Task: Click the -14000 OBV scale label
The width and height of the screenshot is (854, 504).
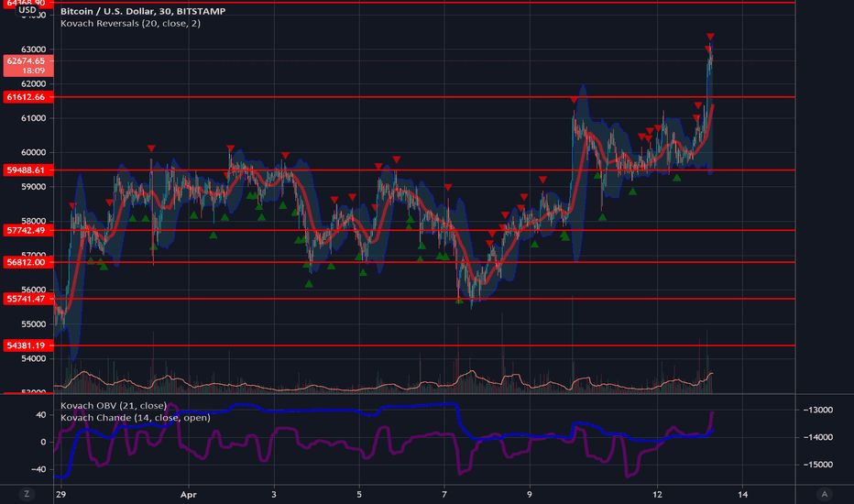Action: 817,437
